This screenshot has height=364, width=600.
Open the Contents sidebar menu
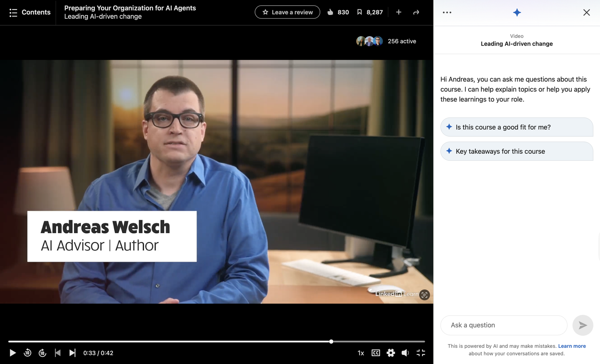(30, 12)
